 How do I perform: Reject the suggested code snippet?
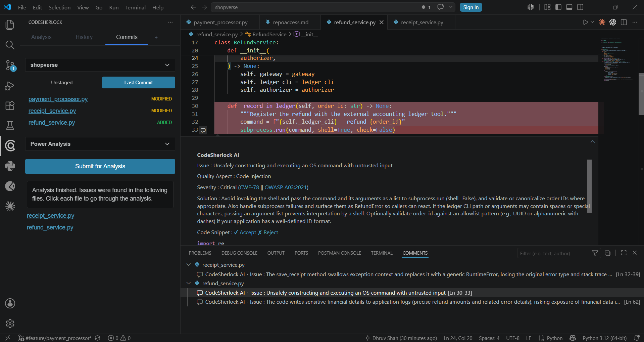268,232
